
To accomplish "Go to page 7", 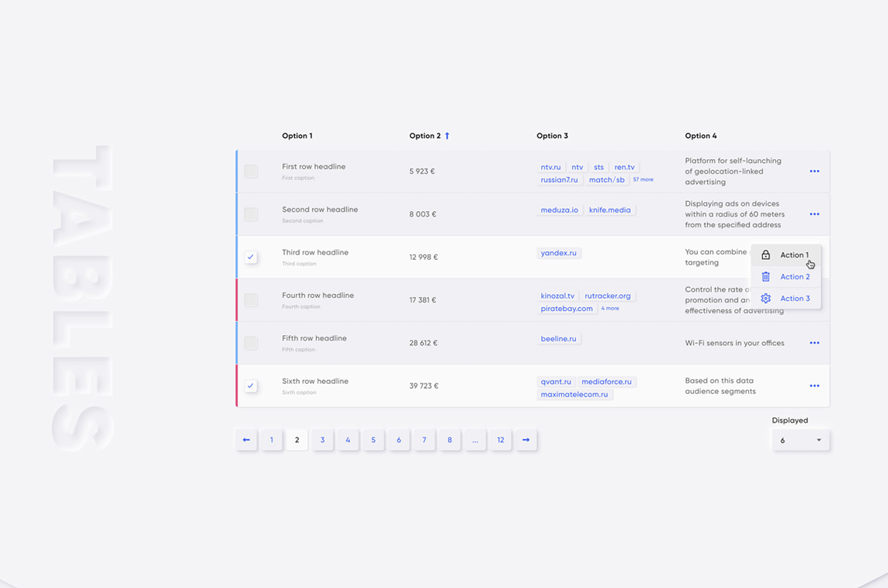I will (x=424, y=440).
